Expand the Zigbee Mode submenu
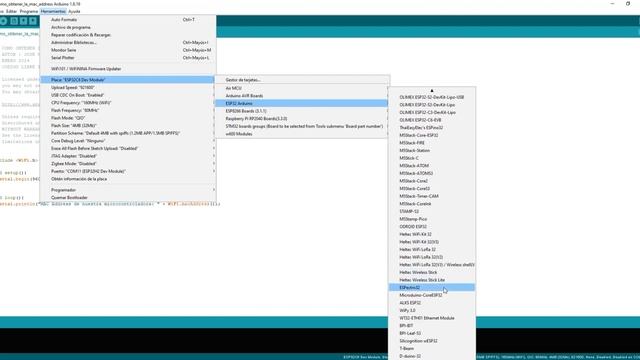Viewport: 640px width, 360px height. 127,164
